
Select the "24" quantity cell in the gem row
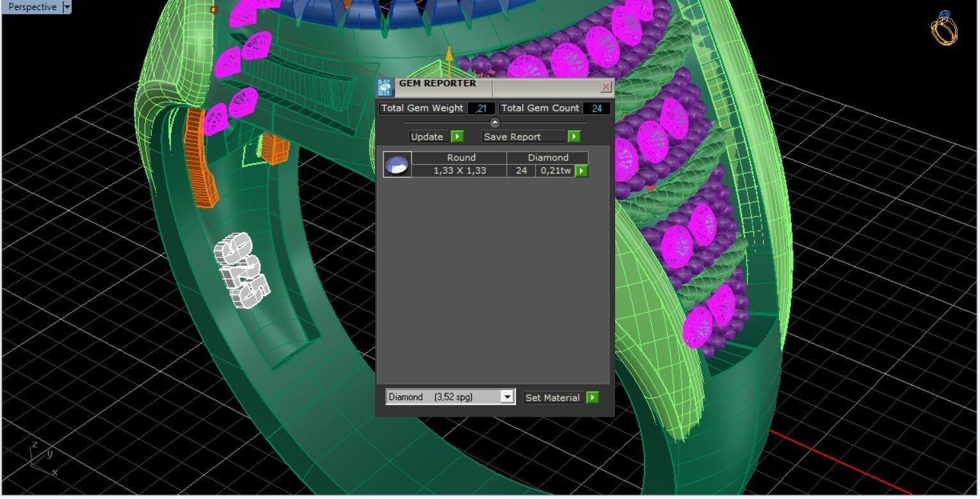(521, 170)
